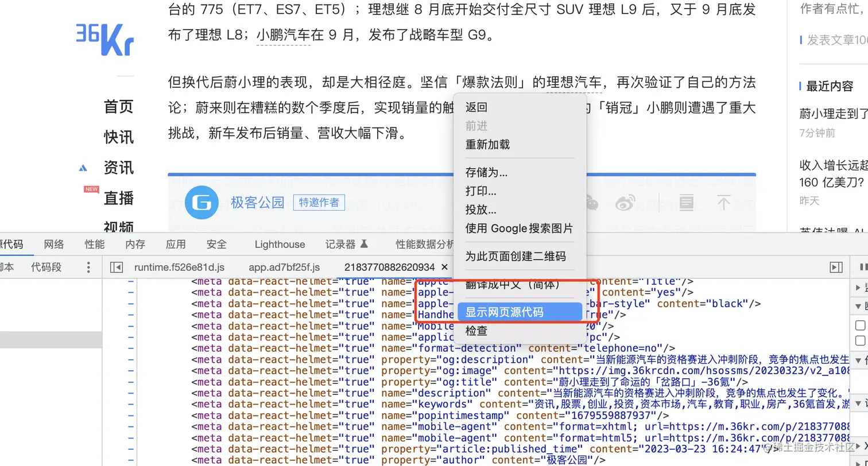Click the og:image meta line in source

521,371
